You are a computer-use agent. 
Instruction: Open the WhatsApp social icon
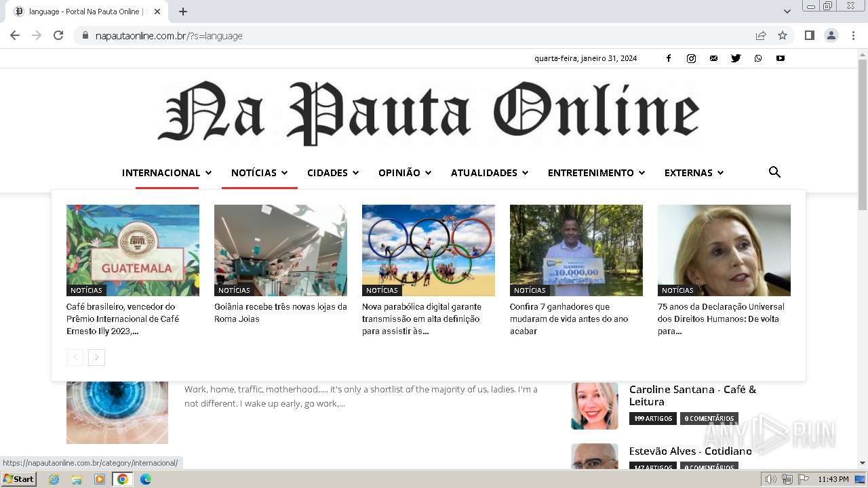tap(758, 58)
